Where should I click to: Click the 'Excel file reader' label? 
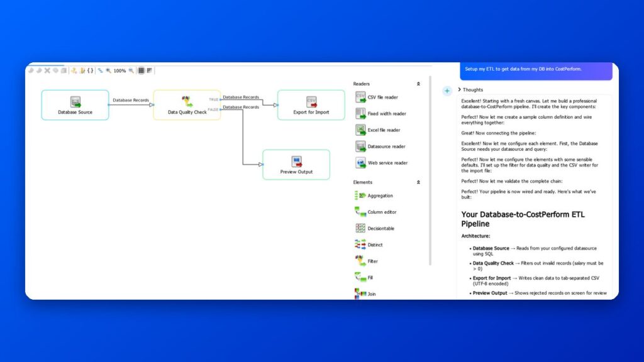[384, 130]
